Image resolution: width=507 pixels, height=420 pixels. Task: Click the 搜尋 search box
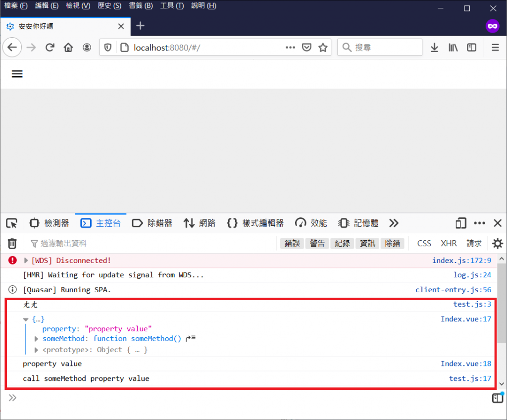click(x=380, y=48)
